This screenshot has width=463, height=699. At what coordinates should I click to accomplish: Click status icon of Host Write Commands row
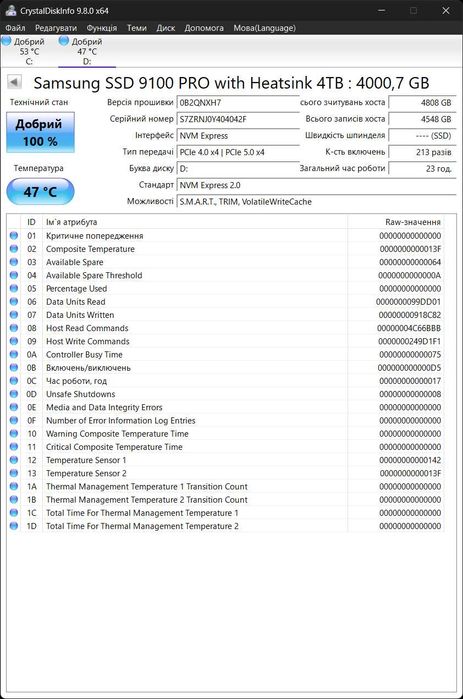click(x=14, y=341)
